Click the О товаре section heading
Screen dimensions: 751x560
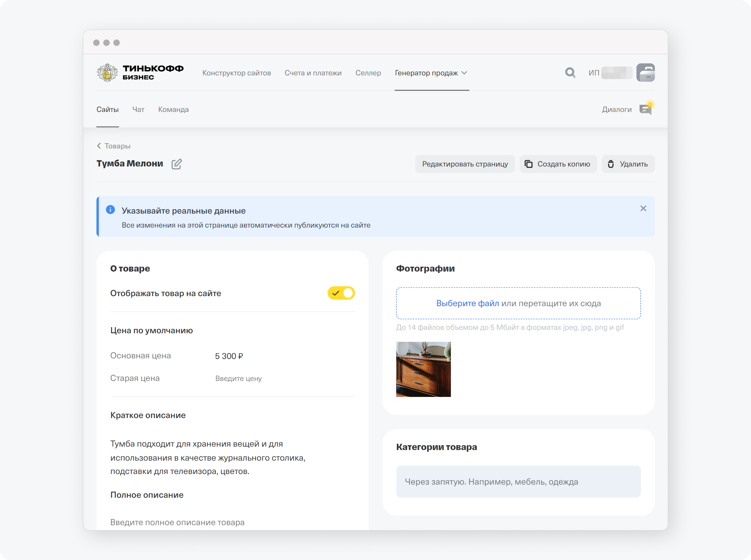[130, 269]
